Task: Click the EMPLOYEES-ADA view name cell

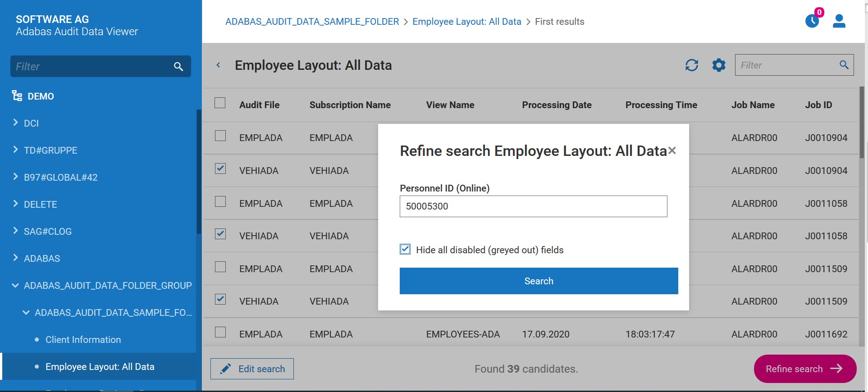Action: 463,334
